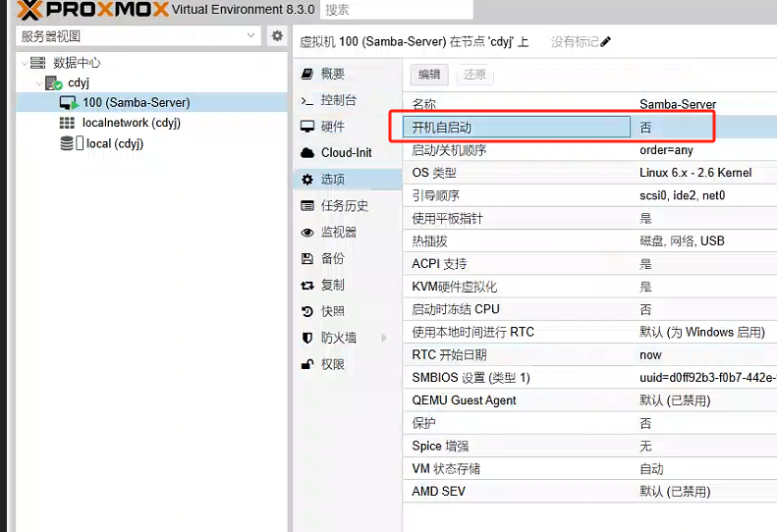Select the 保护 protection option row

(589, 423)
